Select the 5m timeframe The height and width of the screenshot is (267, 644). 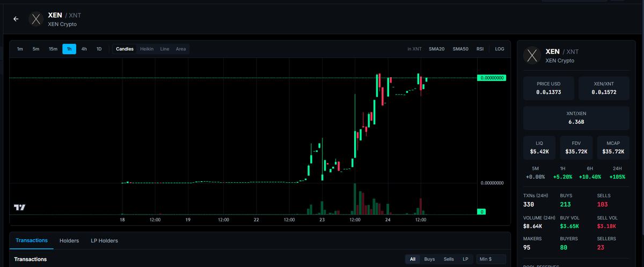pos(36,49)
